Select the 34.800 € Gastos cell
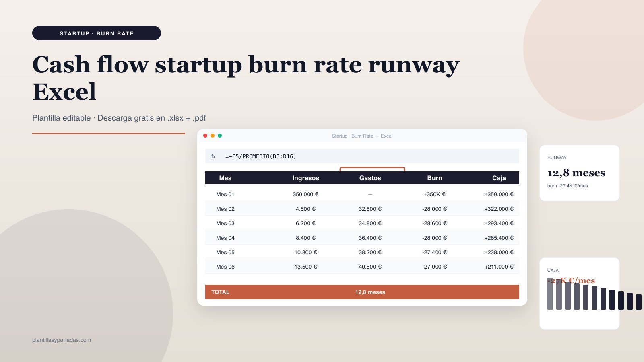Screen dimensions: 644x362 click(370, 223)
